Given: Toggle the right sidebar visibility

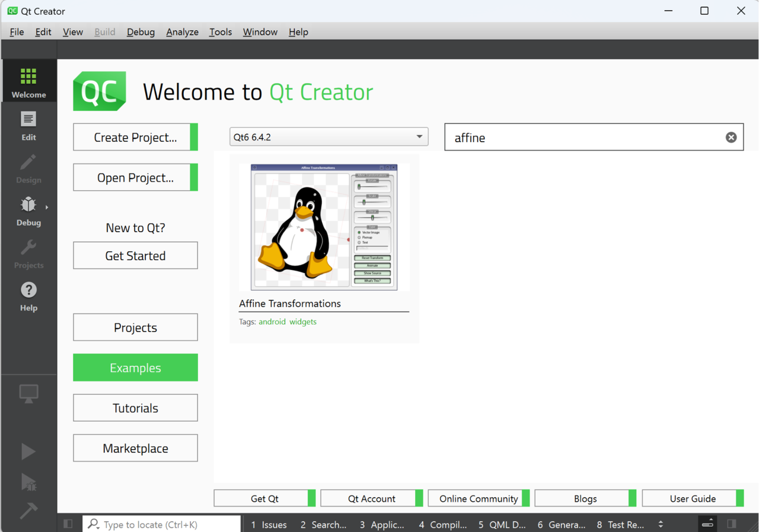Looking at the screenshot, I should [732, 524].
